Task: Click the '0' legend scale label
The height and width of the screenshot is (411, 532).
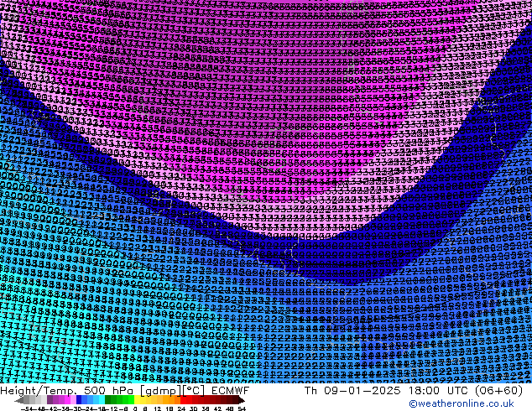Action: (135, 408)
